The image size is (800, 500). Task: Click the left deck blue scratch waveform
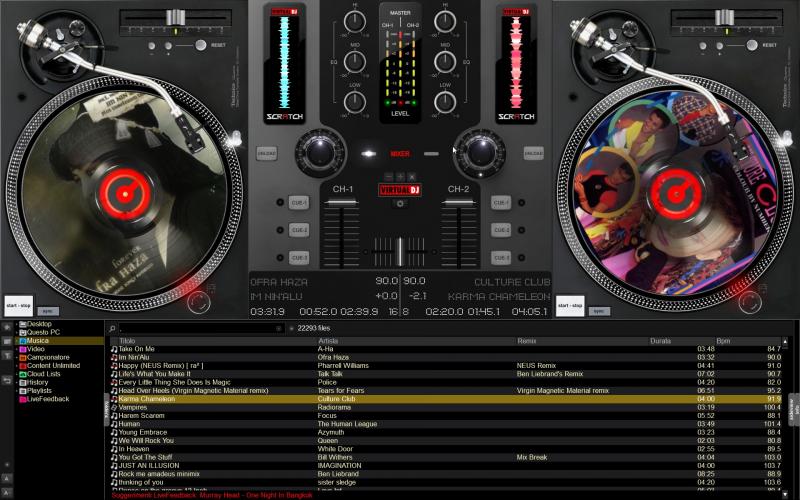tap(285, 62)
